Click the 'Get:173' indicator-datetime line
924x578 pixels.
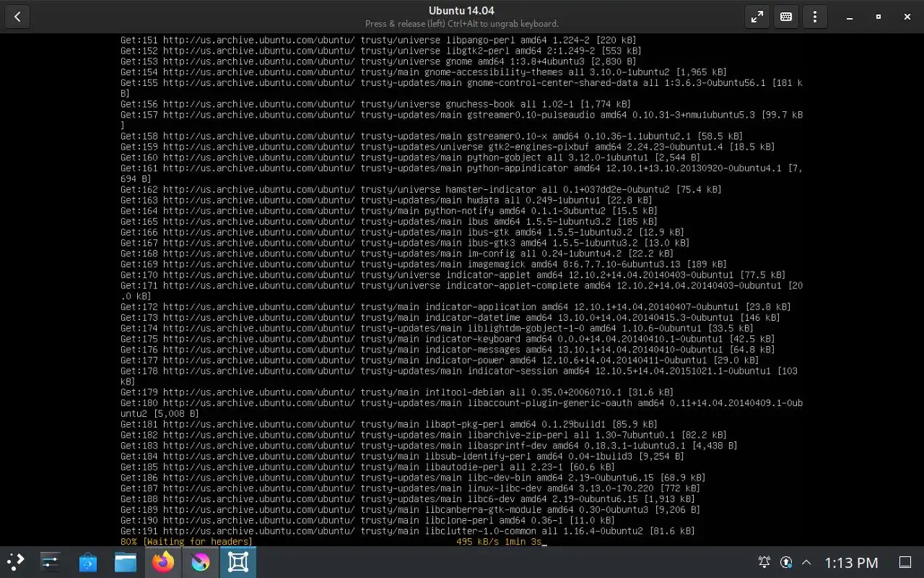[x=450, y=317]
